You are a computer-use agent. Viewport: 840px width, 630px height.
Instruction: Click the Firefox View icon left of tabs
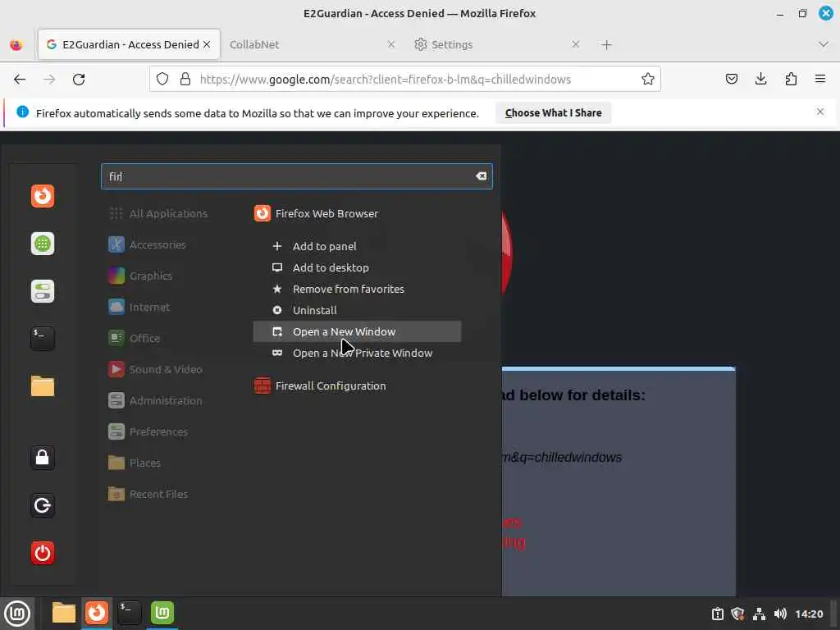click(x=16, y=44)
